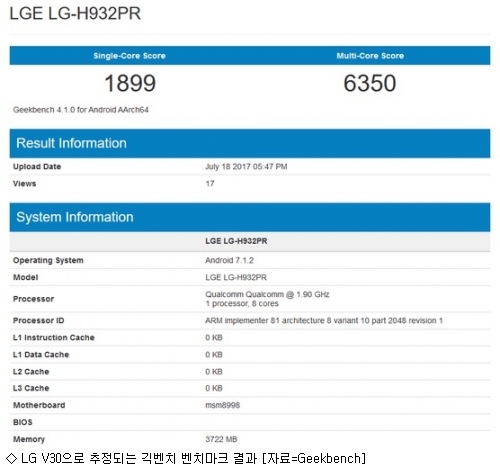
Task: Click the 6350 multi-core score value
Action: pos(370,83)
